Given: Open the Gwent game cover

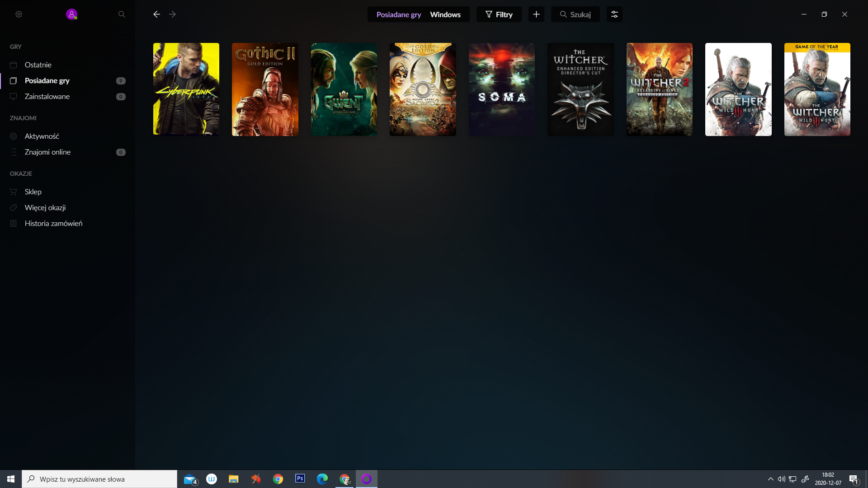Looking at the screenshot, I should click(344, 89).
